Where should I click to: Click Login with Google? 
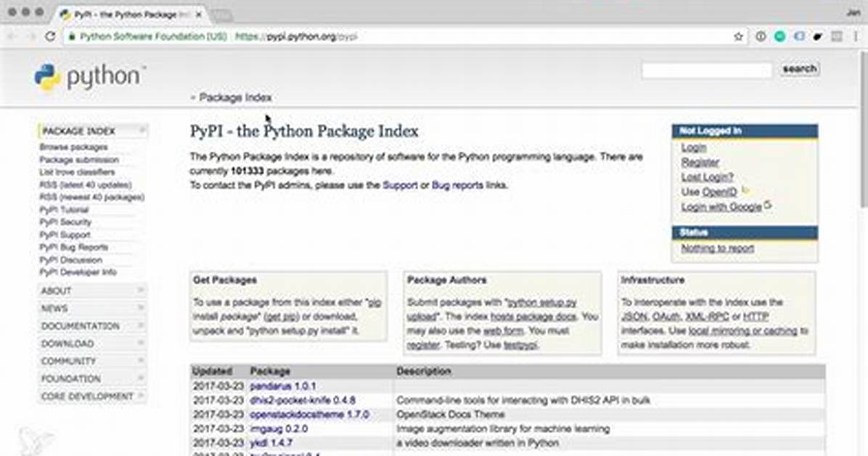[721, 207]
